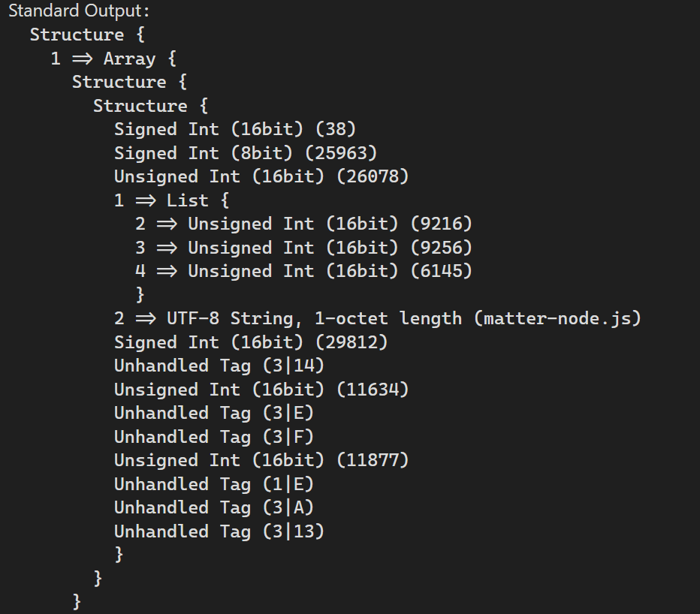This screenshot has height=614, width=700.
Task: Select the UTF-8 String matter-node.js line
Action: coord(378,318)
